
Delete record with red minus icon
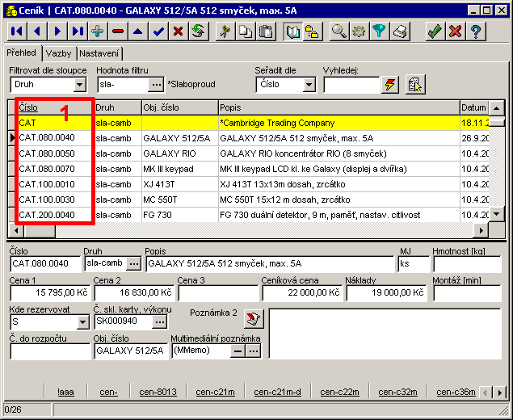118,31
